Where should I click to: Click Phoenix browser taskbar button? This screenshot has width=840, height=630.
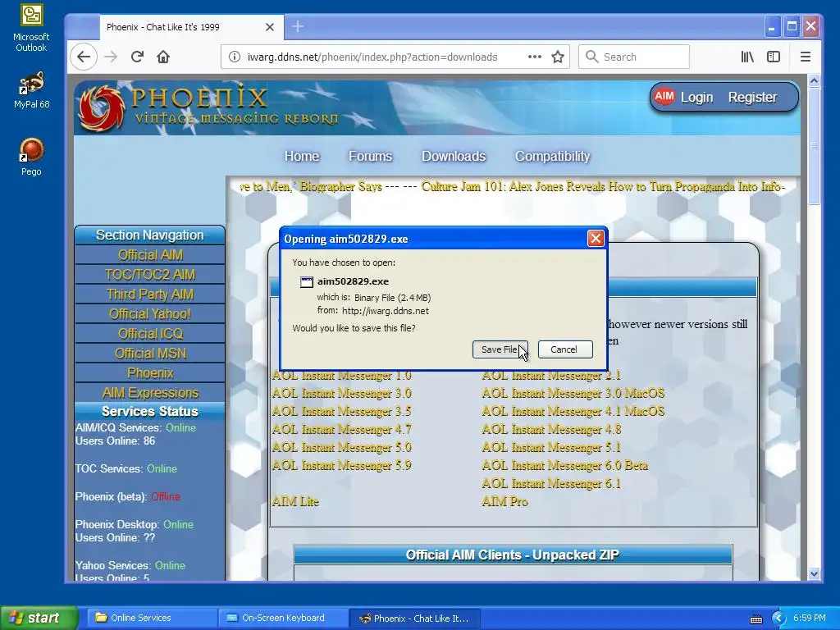[x=414, y=618]
